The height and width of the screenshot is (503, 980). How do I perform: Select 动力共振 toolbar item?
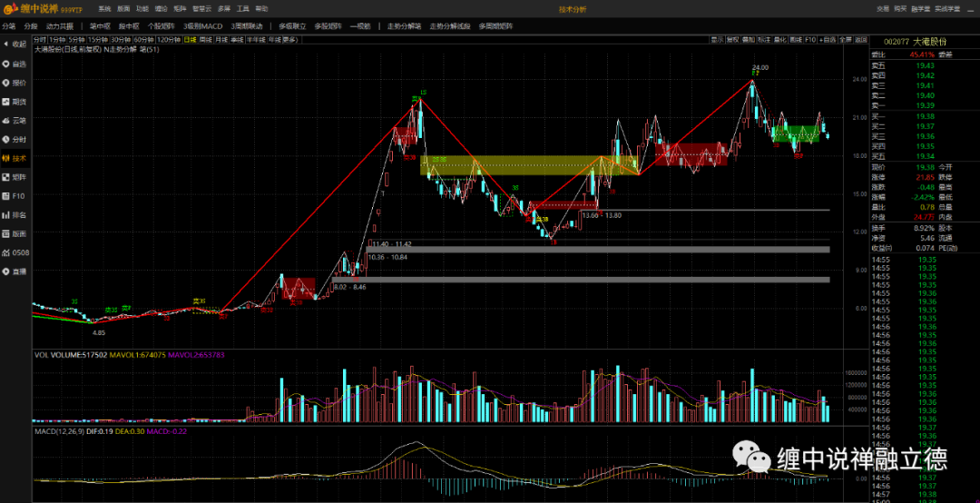(x=60, y=26)
